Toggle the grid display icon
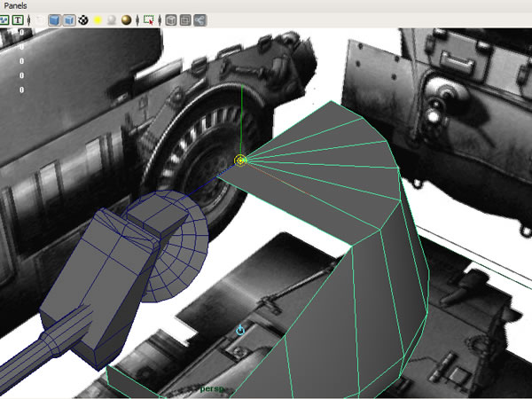Screen dimensions: 532x399 click(x=4, y=20)
